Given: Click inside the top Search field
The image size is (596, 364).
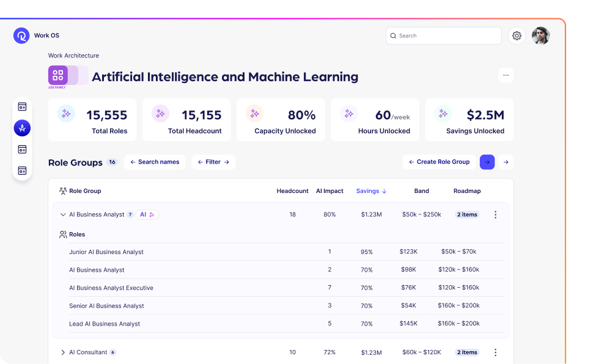Looking at the screenshot, I should [446, 36].
